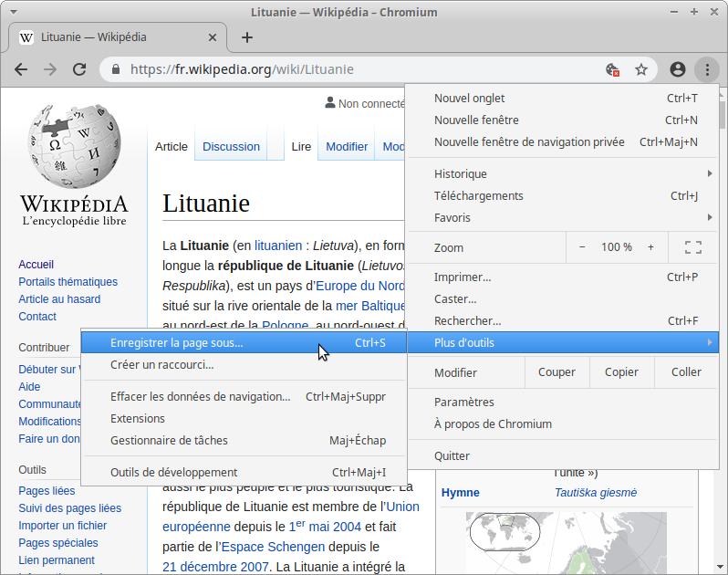Click the three-dot Chromium menu icon
The height and width of the screenshot is (575, 728).
point(707,69)
